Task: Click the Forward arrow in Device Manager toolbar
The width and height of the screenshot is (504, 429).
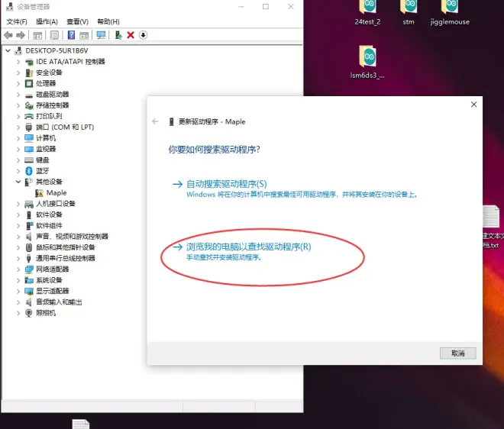Action: coord(21,35)
